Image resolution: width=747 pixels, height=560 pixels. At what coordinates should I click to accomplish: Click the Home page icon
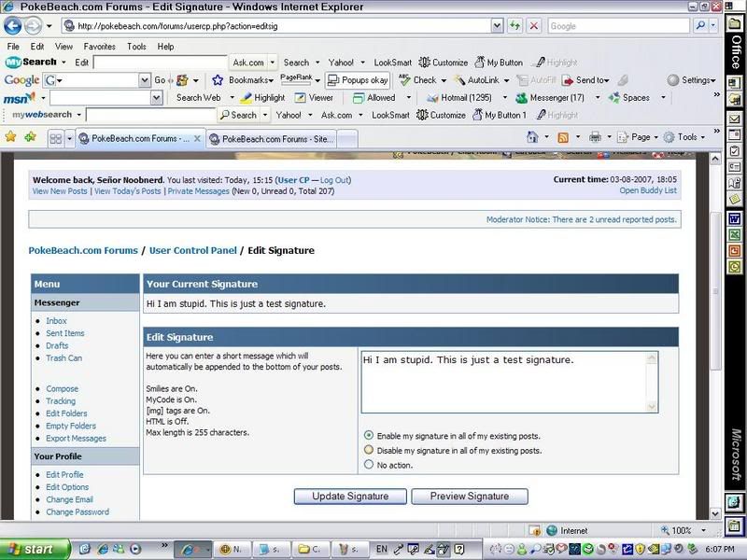532,137
